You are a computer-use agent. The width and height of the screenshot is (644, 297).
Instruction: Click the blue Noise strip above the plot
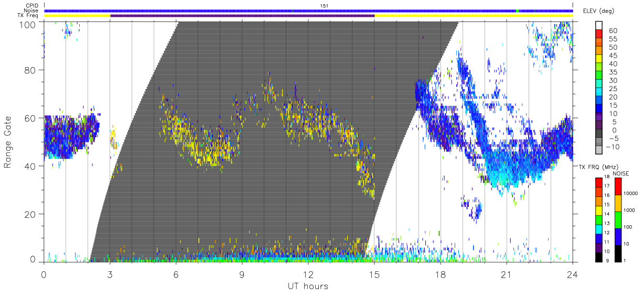[308, 10]
